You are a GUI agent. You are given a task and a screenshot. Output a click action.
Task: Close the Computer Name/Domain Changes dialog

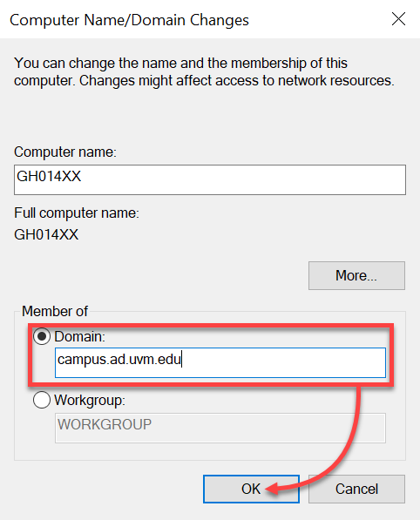[398, 19]
